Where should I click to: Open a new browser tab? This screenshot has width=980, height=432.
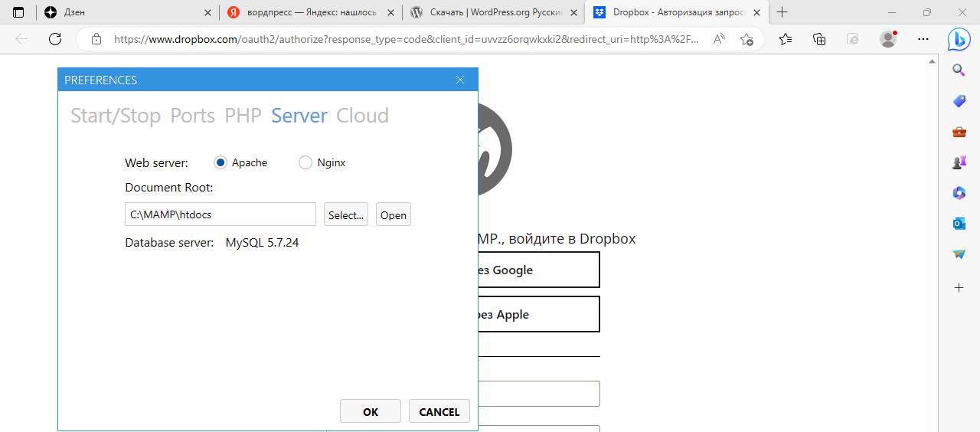(x=782, y=12)
